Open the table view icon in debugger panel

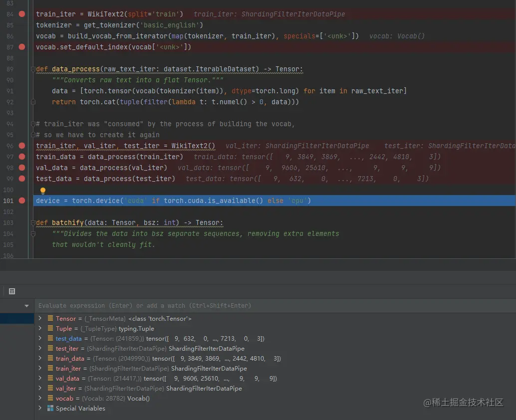pos(12,291)
